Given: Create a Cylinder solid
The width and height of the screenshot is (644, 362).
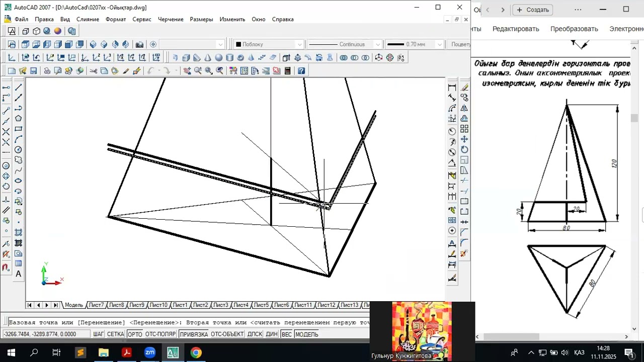Looking at the screenshot, I should (x=229, y=57).
